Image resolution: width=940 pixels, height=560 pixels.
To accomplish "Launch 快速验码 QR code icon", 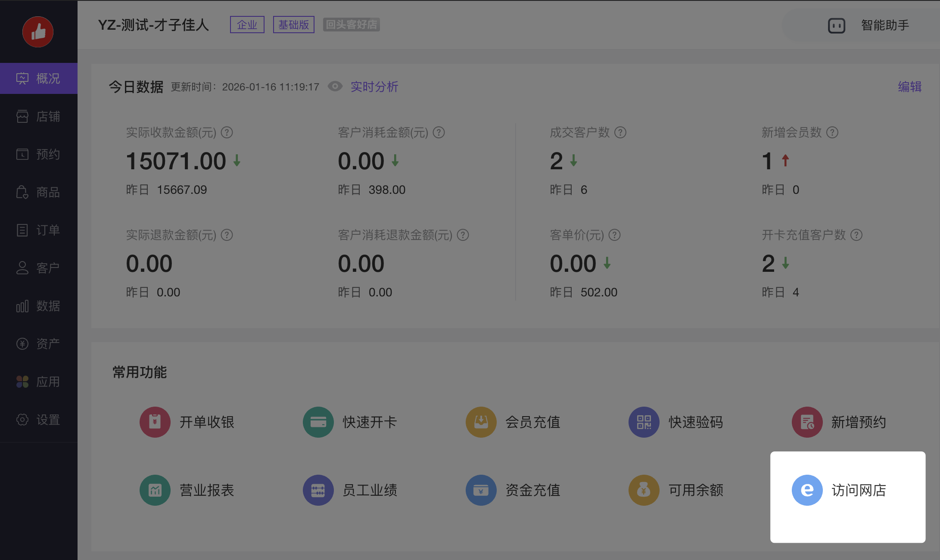I will [644, 422].
